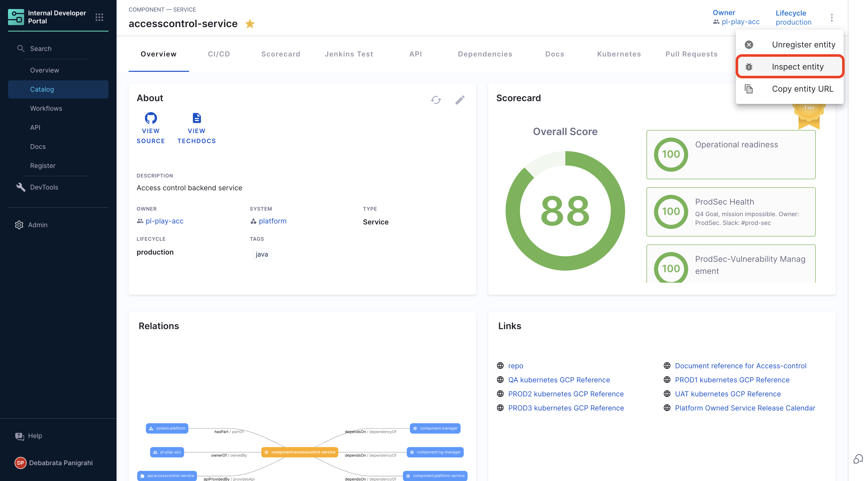Screen dimensions: 868x481
Task: Switch to the Scorecard tab
Action: pos(281,54)
